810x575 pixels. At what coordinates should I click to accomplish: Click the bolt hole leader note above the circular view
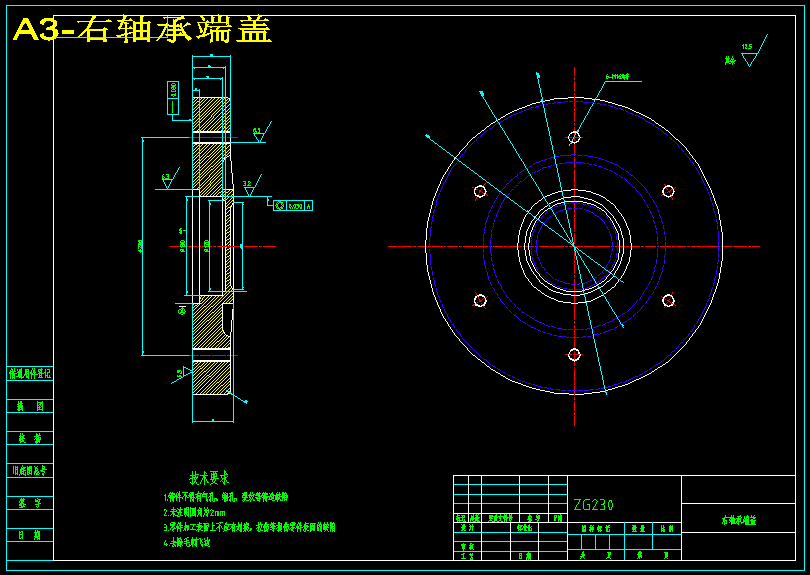click(618, 77)
